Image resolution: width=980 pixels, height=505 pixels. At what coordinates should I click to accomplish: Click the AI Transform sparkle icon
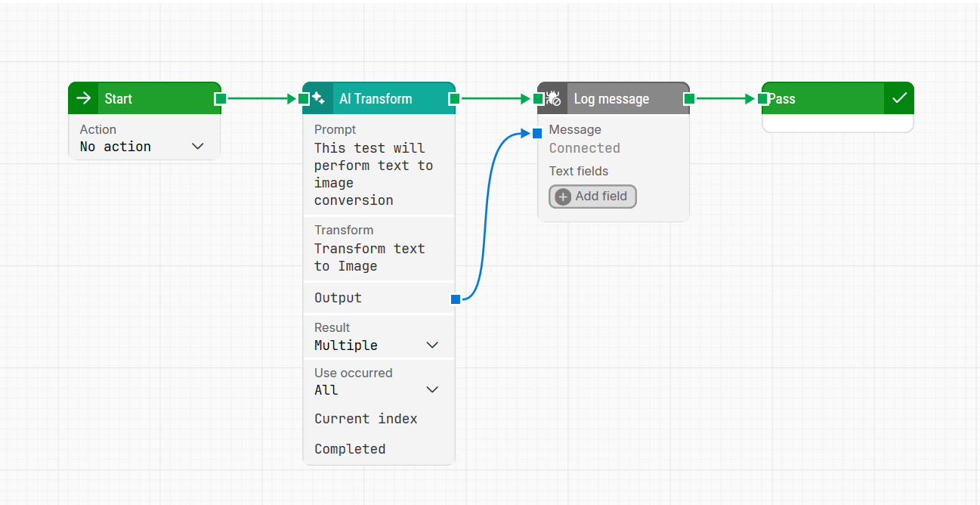coord(318,98)
